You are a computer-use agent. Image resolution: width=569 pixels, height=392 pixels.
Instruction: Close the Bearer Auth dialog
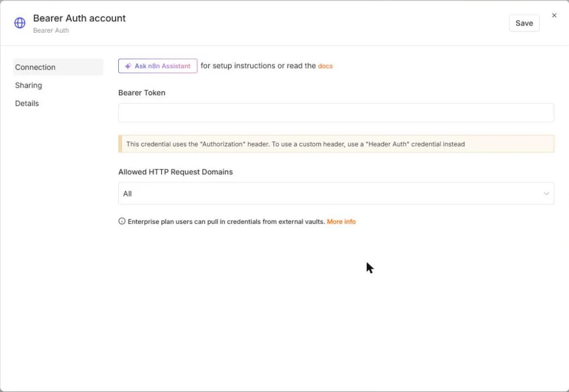[554, 15]
